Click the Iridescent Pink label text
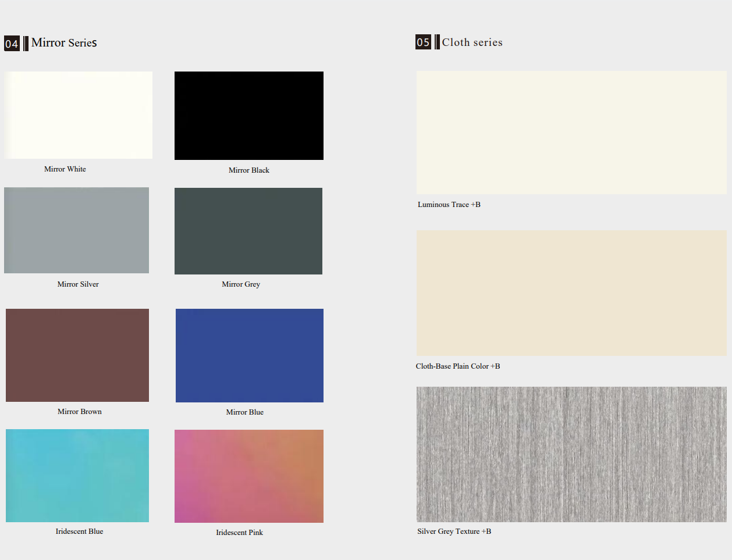 coord(239,533)
